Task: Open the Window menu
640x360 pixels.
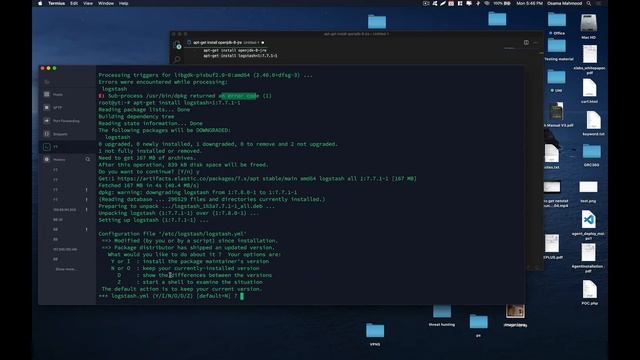Action: (106, 3)
